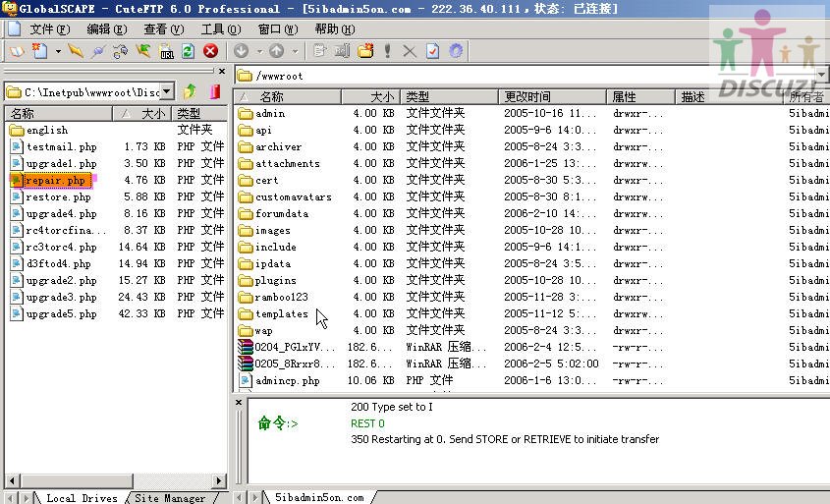Screen dimensions: 830x504
Task: Click the gray Download arrow icon
Action: pyautogui.click(x=242, y=51)
